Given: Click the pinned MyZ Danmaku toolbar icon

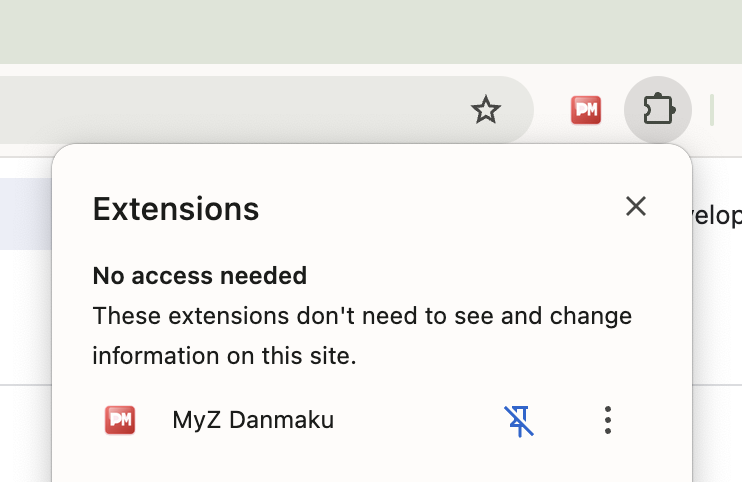Looking at the screenshot, I should [586, 110].
